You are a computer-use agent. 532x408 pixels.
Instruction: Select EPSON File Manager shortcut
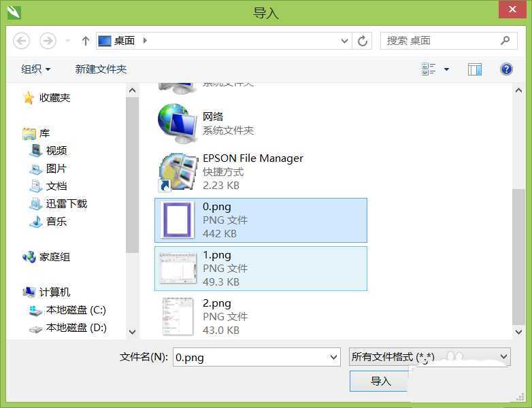tap(253, 158)
